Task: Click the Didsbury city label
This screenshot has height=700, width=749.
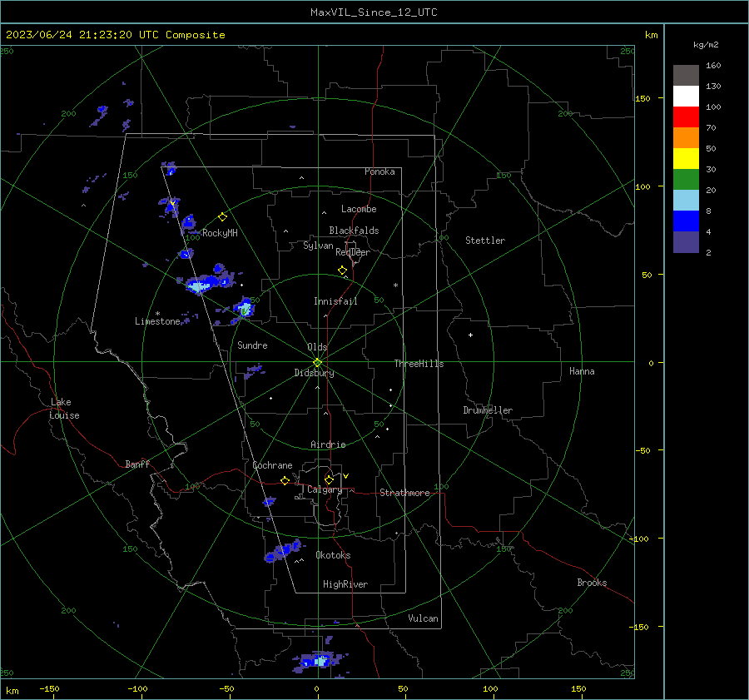Action: click(314, 373)
